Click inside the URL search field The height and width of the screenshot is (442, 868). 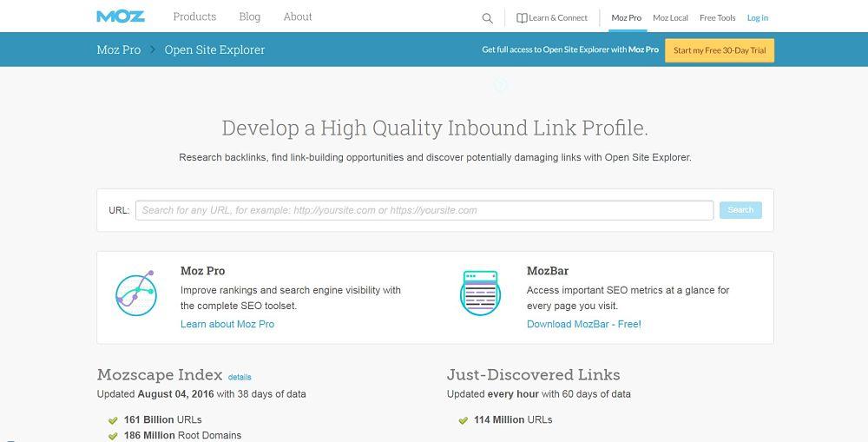coord(424,210)
